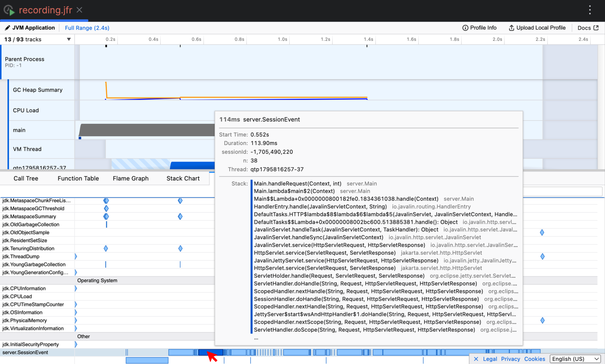Open the three-dot overflow menu
Image resolution: width=605 pixels, height=364 pixels.
[x=590, y=9]
